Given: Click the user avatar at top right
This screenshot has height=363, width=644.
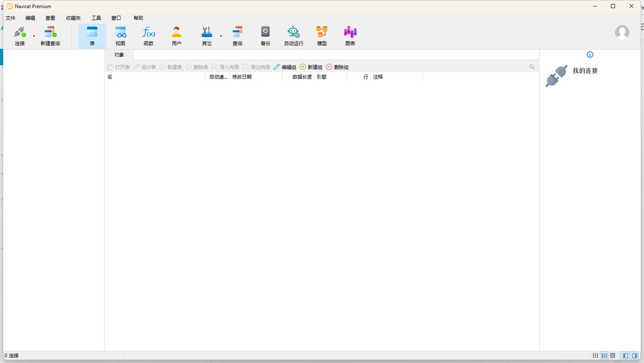Looking at the screenshot, I should coord(622,32).
